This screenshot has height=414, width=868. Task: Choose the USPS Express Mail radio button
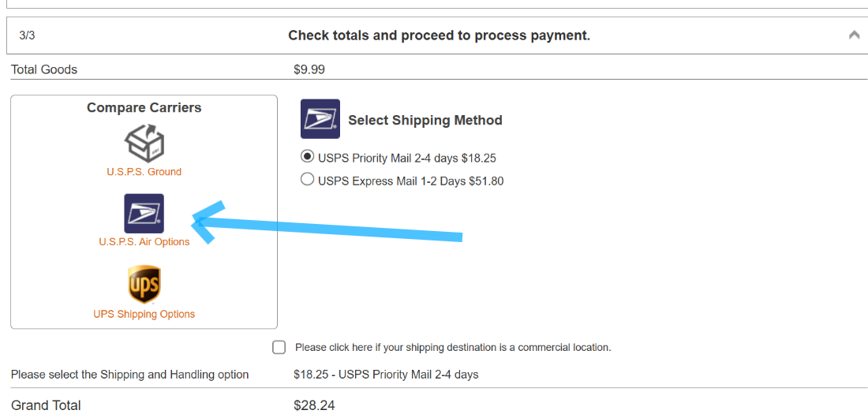pos(308,180)
